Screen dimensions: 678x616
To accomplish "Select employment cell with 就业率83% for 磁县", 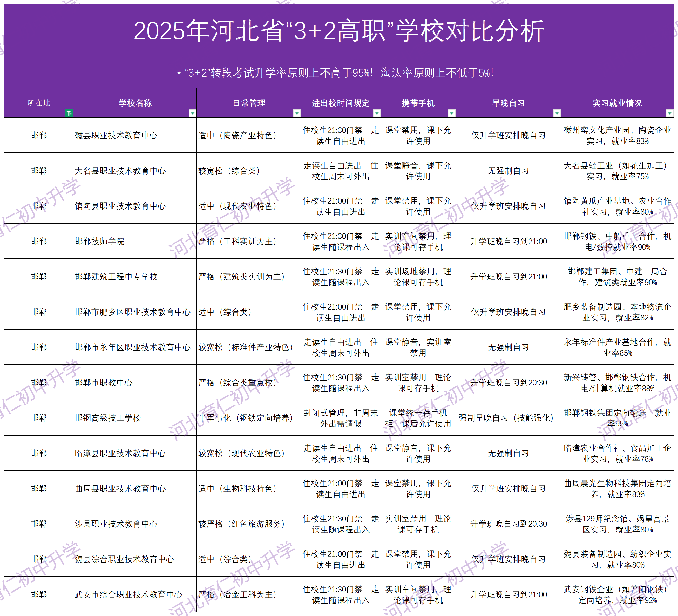I will tap(618, 135).
